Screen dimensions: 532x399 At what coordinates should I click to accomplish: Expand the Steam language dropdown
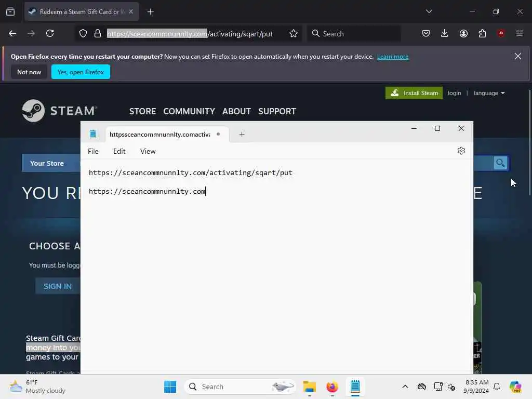click(x=488, y=93)
